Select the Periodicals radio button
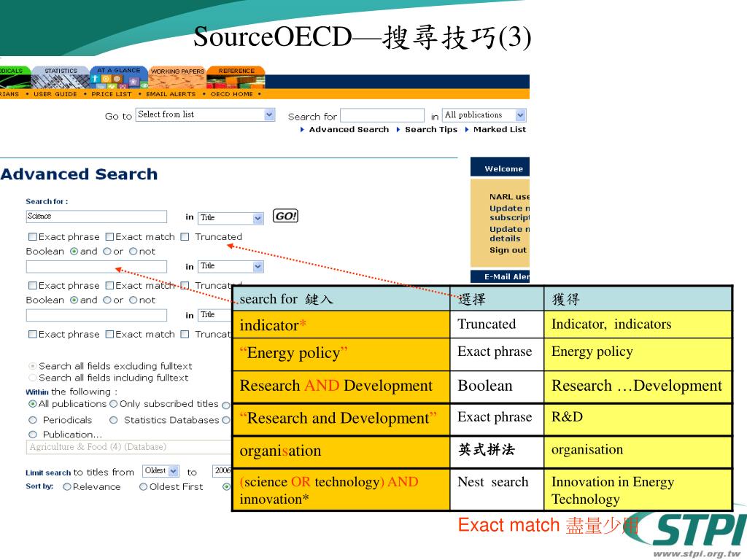747x560 pixels. [x=32, y=420]
